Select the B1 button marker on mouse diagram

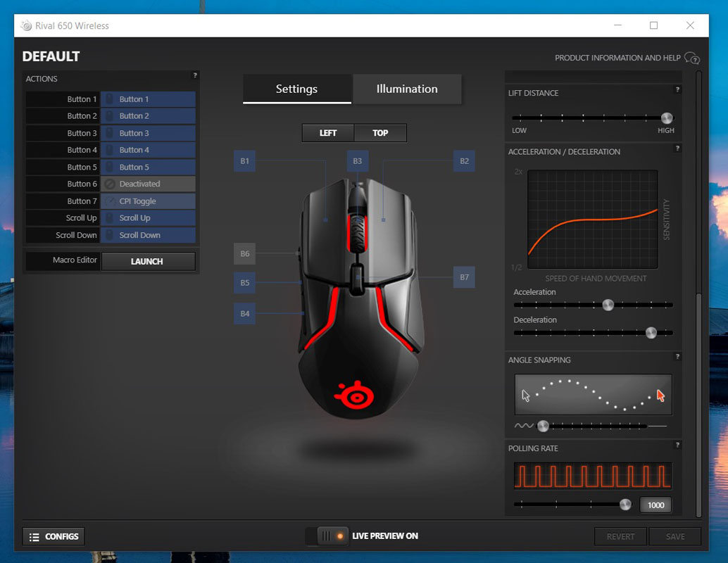(x=245, y=161)
